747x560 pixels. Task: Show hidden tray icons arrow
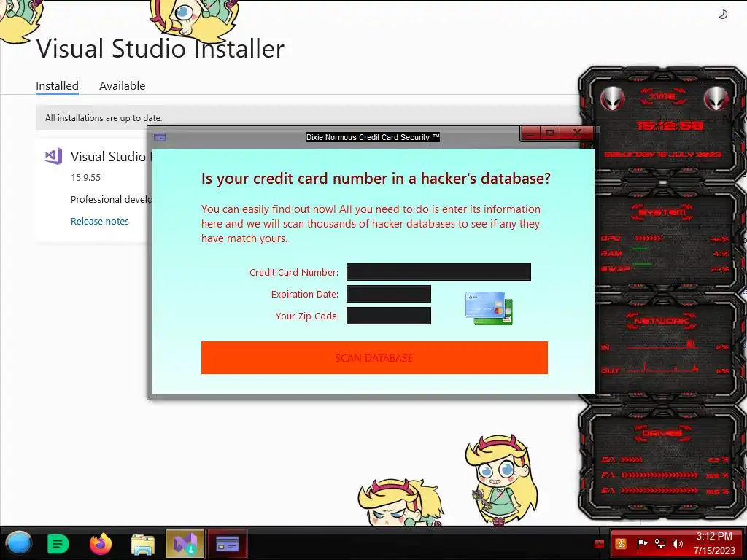click(x=600, y=543)
